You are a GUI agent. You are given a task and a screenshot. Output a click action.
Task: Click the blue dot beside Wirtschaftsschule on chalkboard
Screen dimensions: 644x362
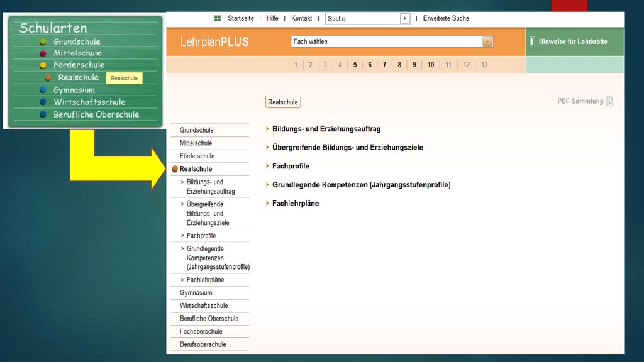43,102
